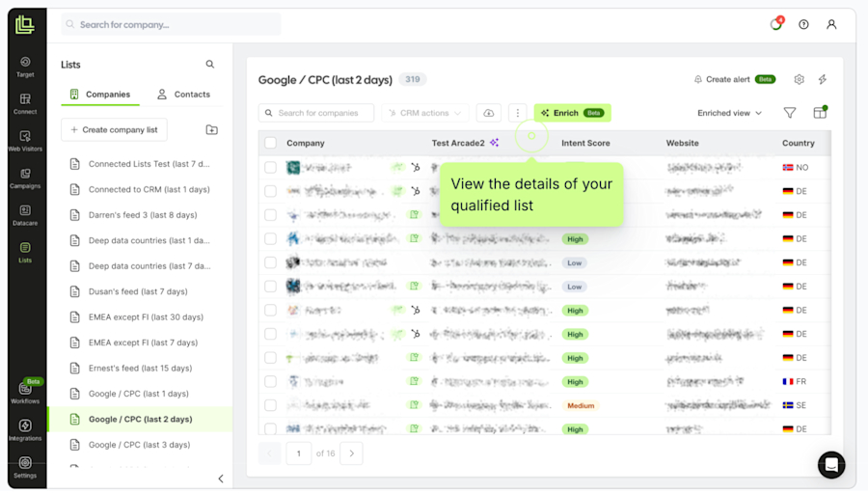Viewport: 868px width, 494px height.
Task: Sort by Intent Score column header
Action: pos(585,143)
